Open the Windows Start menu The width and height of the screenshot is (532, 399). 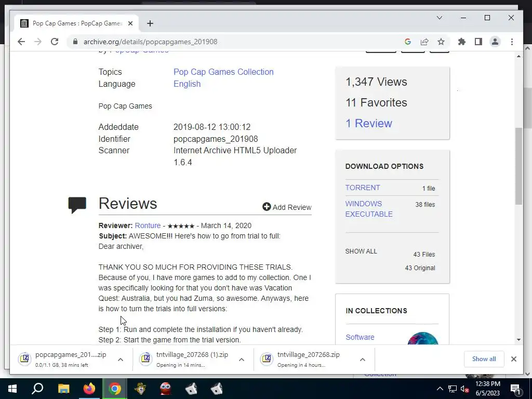12,389
